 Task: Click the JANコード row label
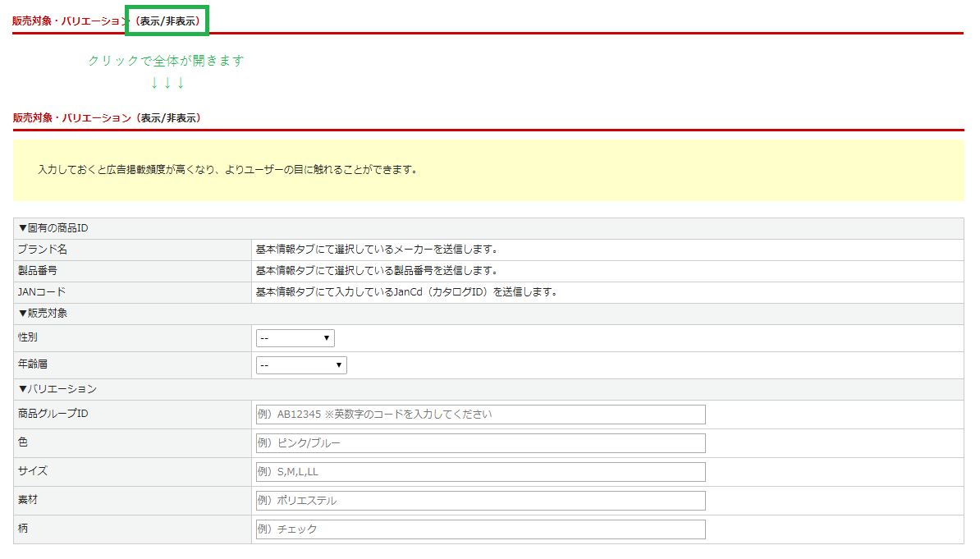coord(42,292)
